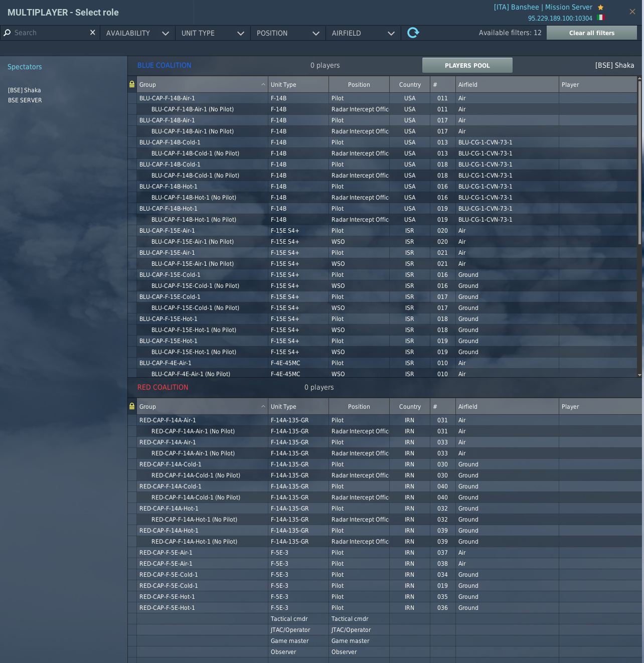The height and width of the screenshot is (663, 644).
Task: Clear the search field with the X icon
Action: (92, 33)
